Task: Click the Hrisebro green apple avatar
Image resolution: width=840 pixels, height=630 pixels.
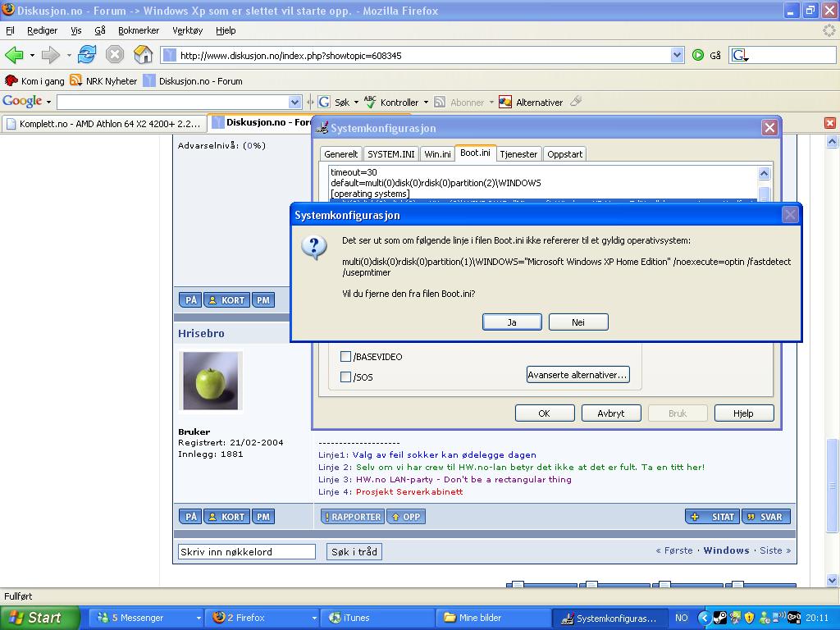Action: tap(211, 381)
